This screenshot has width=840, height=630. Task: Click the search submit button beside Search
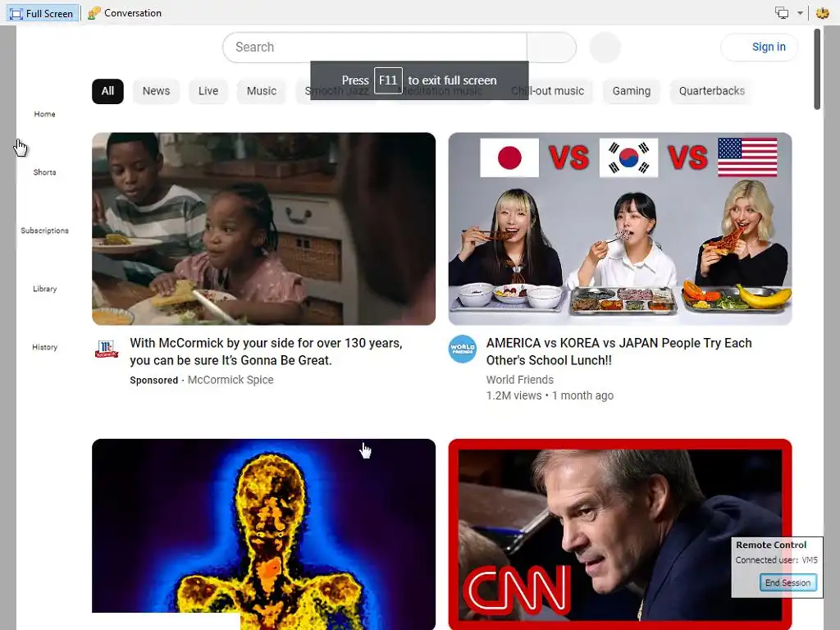(552, 47)
